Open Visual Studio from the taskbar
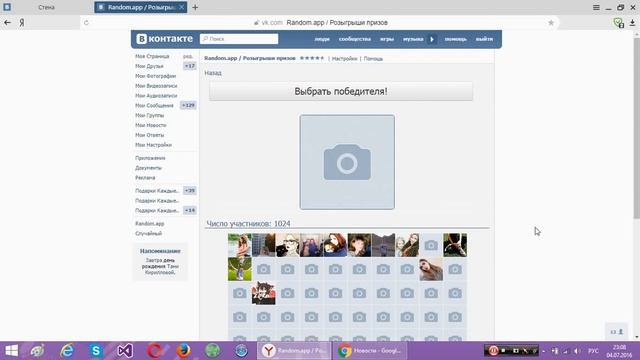 pos(125,351)
